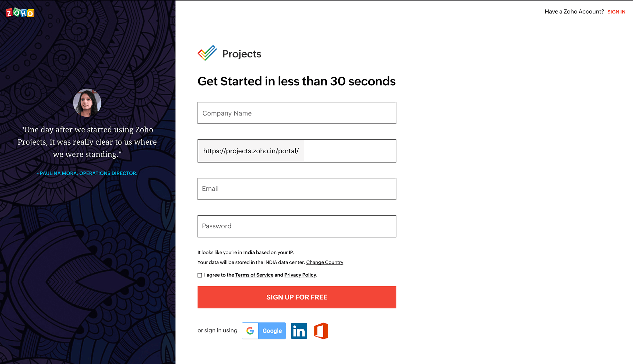Click Paulina Mora's profile photo
Viewport: 633px width, 364px height.
click(x=87, y=103)
